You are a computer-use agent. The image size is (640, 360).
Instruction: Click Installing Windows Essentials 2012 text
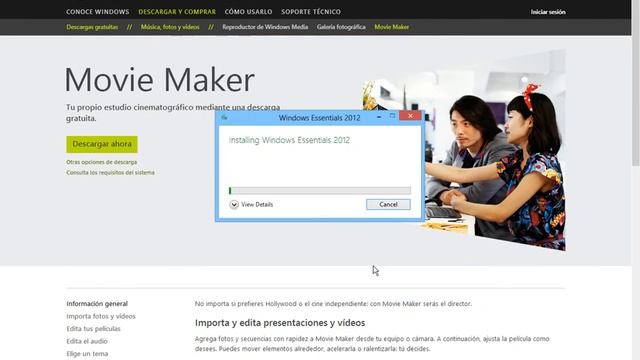click(289, 140)
